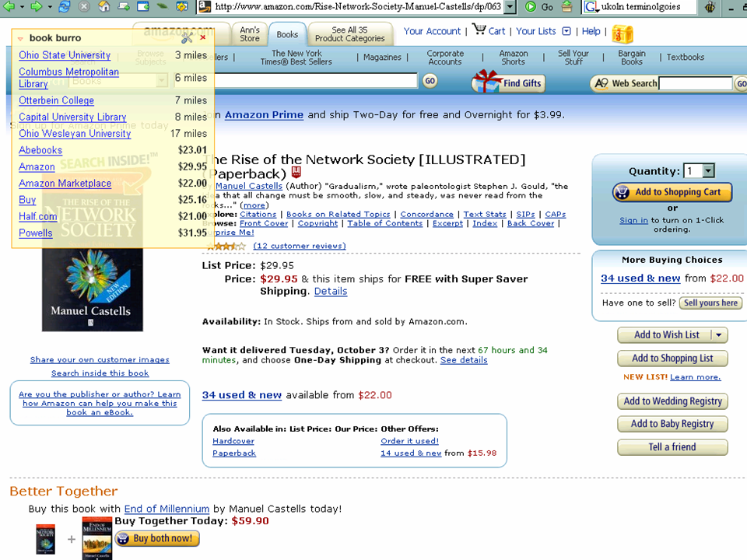The width and height of the screenshot is (747, 560).
Task: Click the End of Millennium cover thumbnail
Action: click(x=97, y=538)
